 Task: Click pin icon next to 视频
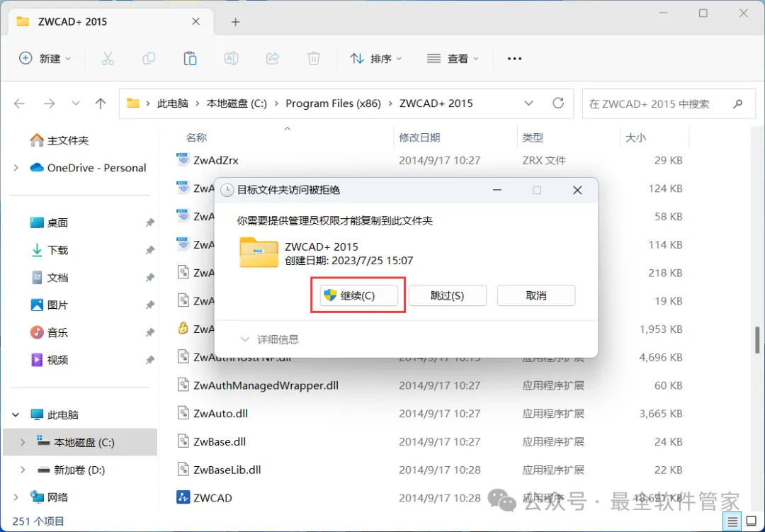coord(149,360)
